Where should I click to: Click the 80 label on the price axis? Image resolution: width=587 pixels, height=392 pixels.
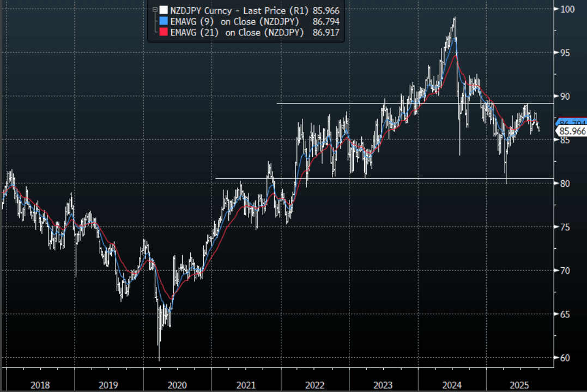coord(565,183)
